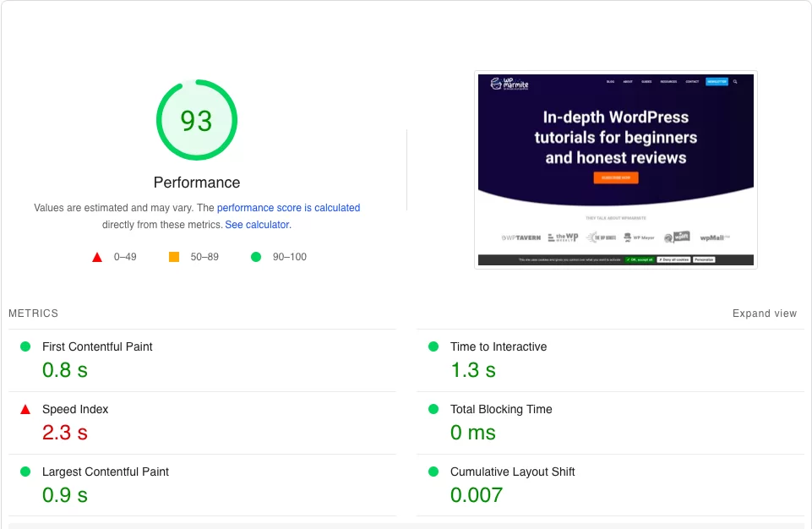The width and height of the screenshot is (812, 529).
Task: Click the red triangle 0–49 legend icon
Action: coord(97,257)
